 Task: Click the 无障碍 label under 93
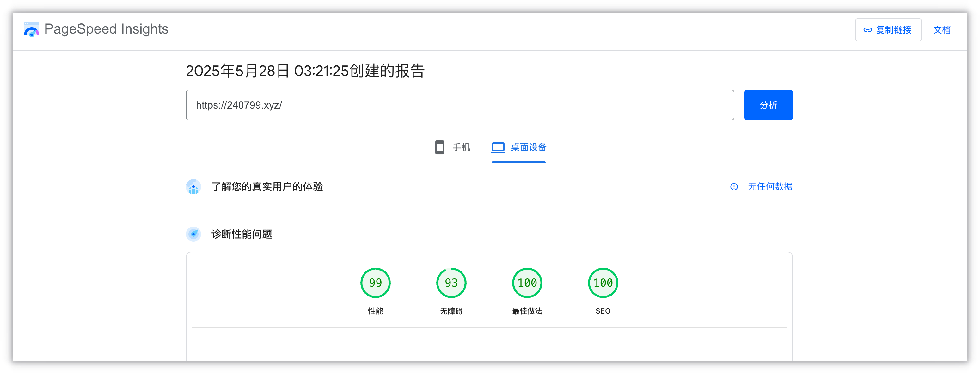(451, 311)
